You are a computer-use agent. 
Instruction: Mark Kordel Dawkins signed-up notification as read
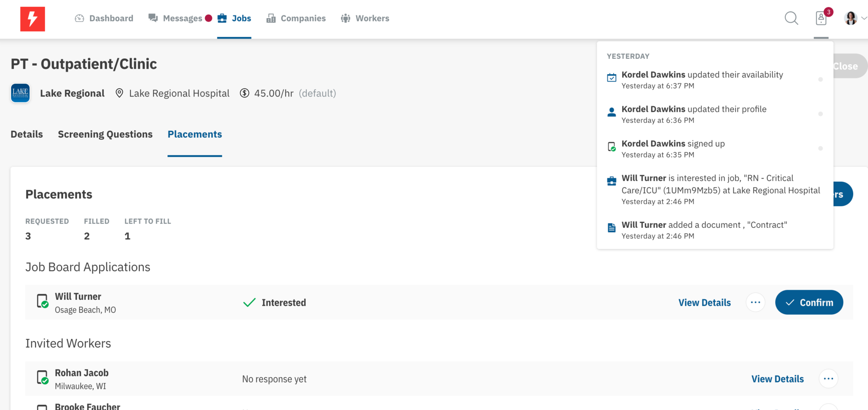tap(821, 149)
